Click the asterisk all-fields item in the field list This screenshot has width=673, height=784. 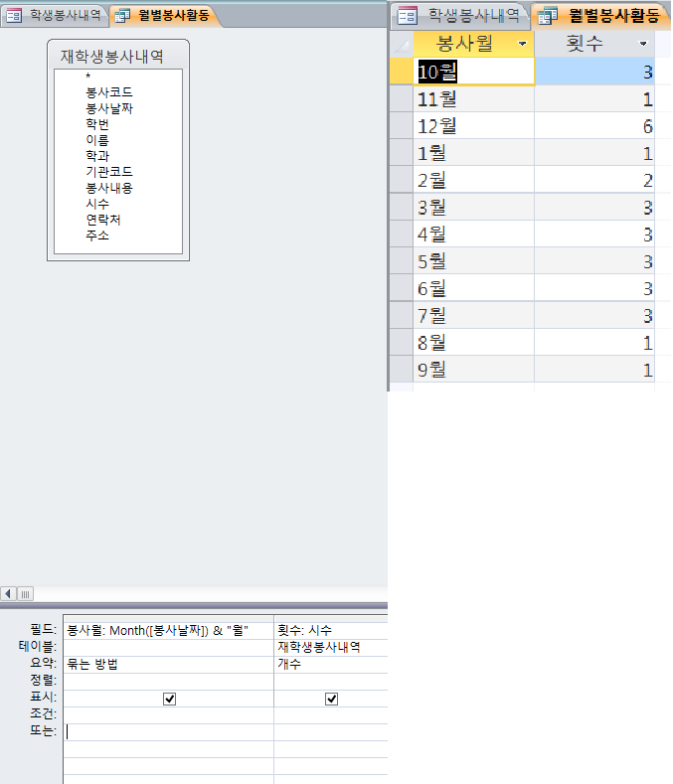88,77
